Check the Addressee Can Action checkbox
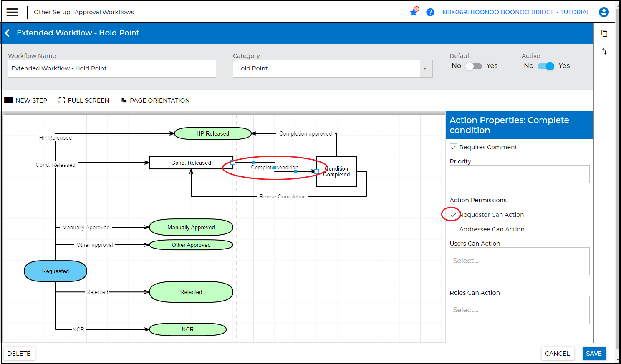The image size is (621, 364). click(454, 229)
